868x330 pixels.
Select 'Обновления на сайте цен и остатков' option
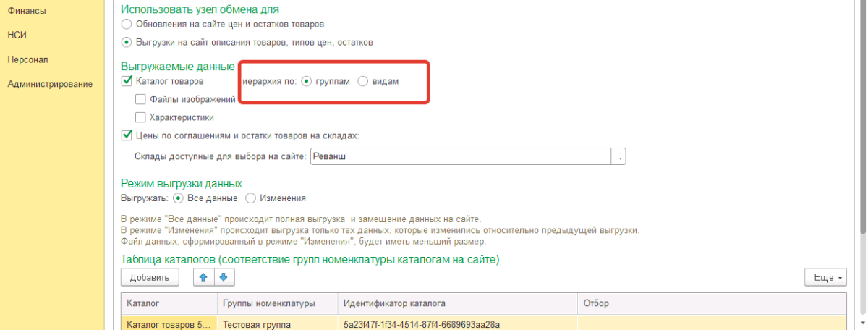click(127, 25)
